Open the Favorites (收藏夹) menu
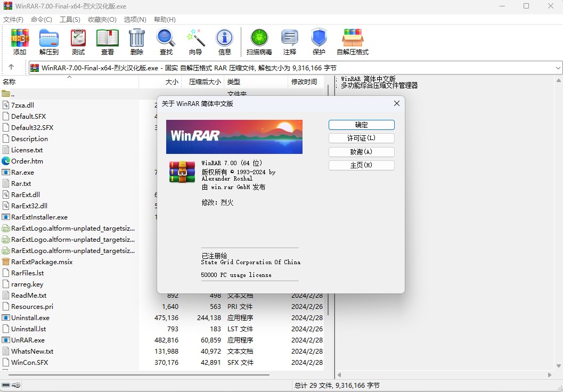This screenshot has width=563, height=392. pos(102,19)
